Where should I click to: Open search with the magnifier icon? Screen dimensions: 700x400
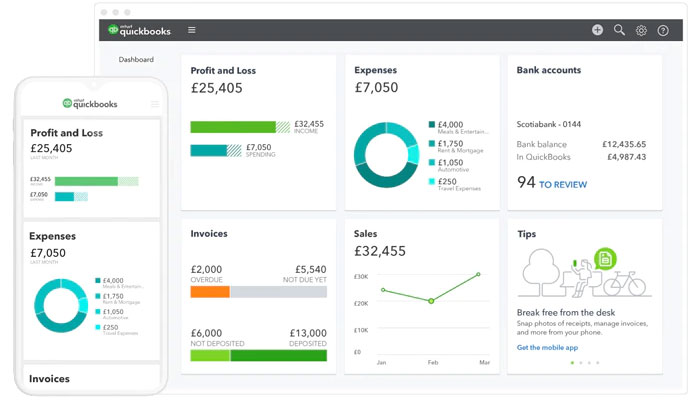click(619, 30)
